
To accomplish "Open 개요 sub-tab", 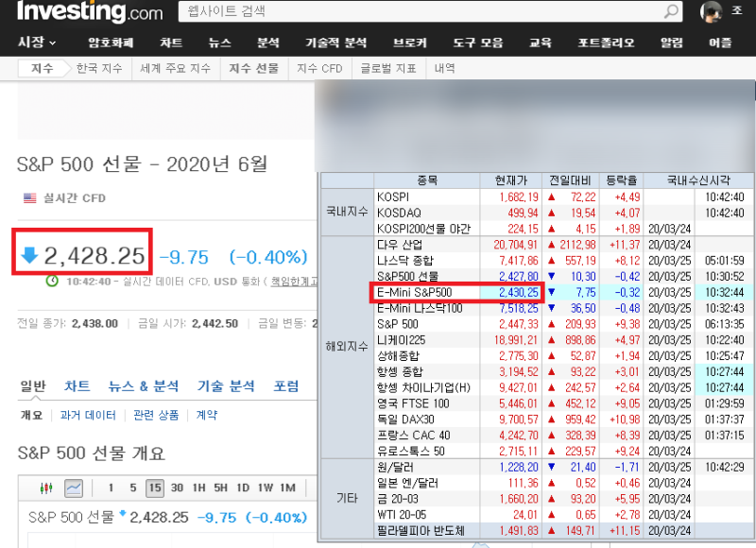I will click(32, 415).
